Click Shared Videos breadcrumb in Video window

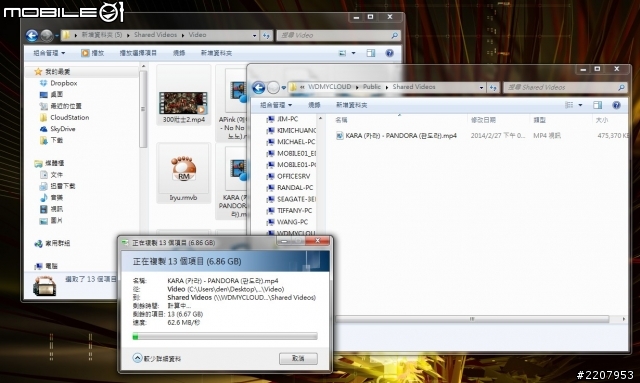pyautogui.click(x=156, y=35)
